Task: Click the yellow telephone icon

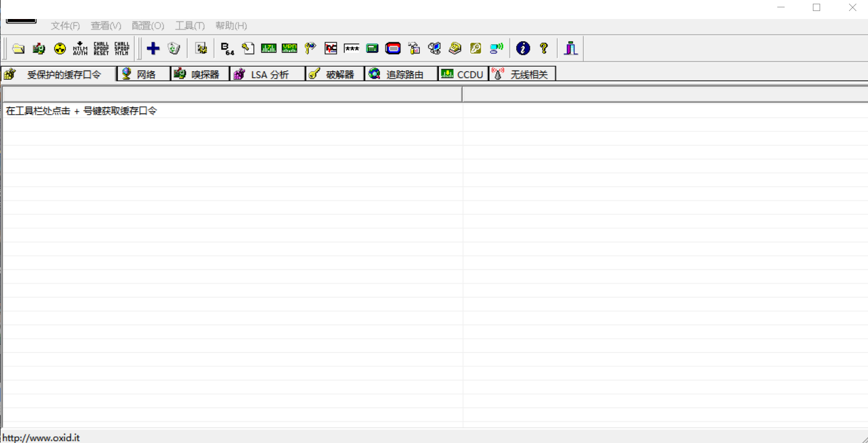Action: pos(455,48)
